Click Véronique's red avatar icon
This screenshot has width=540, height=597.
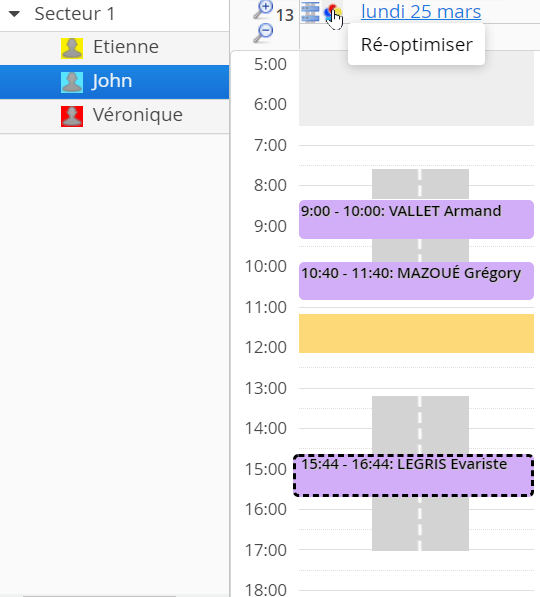[72, 116]
